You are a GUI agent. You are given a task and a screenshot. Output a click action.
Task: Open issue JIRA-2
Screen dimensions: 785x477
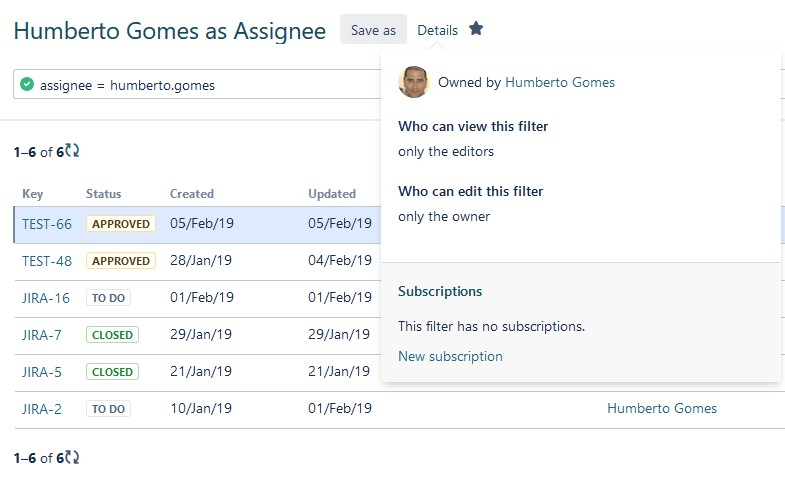42,409
